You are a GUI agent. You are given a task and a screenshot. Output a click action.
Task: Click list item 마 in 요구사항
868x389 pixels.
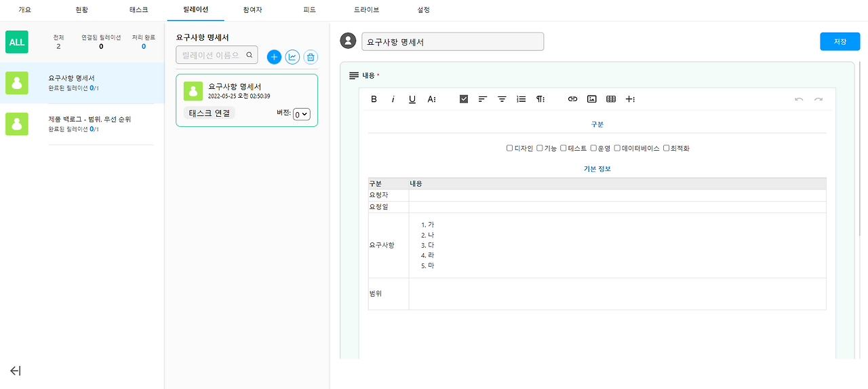point(431,266)
